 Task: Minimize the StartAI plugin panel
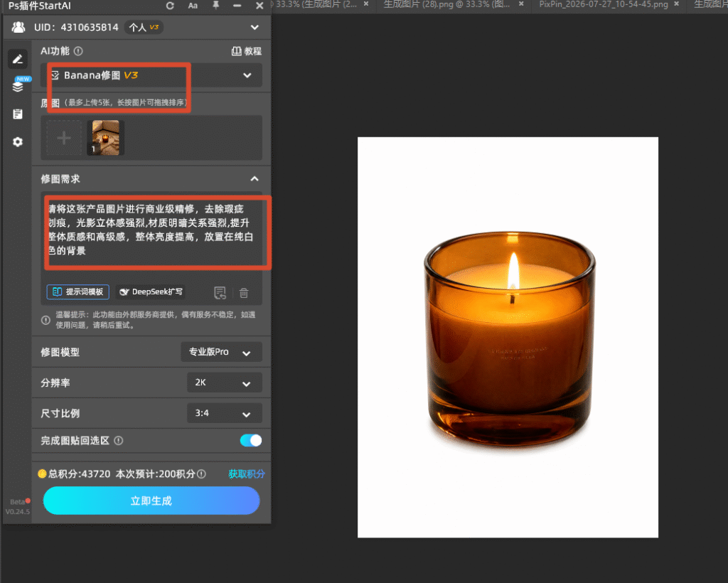[x=237, y=6]
